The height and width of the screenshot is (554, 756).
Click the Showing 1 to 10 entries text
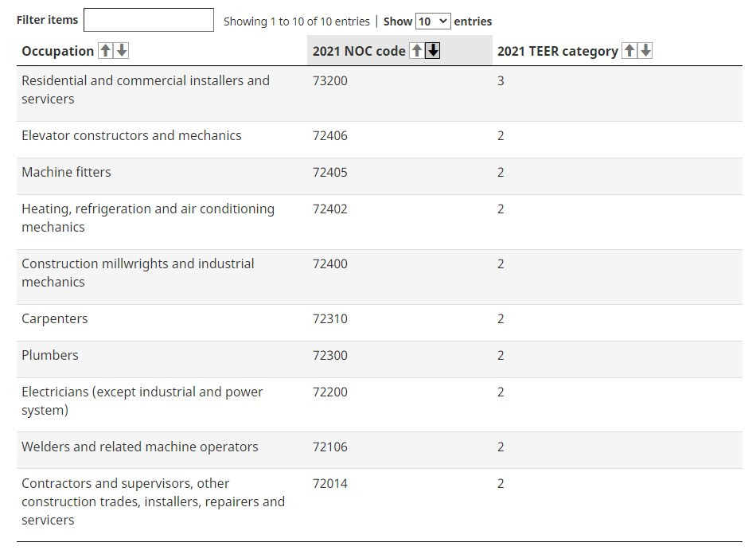point(296,21)
